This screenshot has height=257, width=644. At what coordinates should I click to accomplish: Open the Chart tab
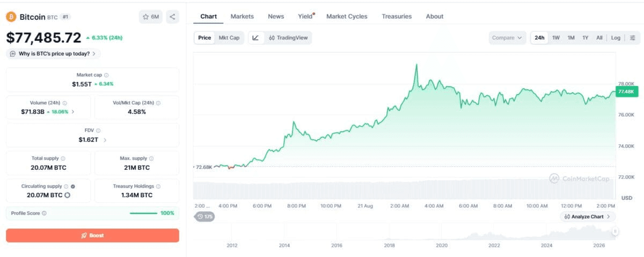coord(208,16)
